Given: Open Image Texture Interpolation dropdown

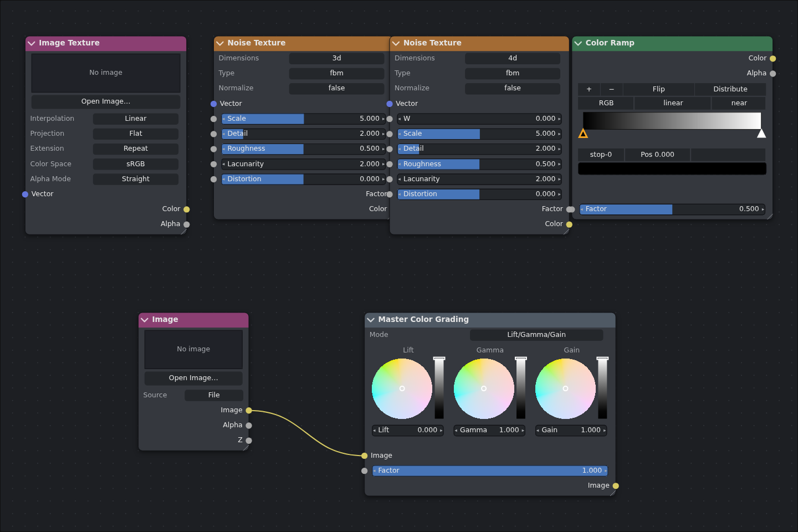Looking at the screenshot, I should pyautogui.click(x=136, y=119).
